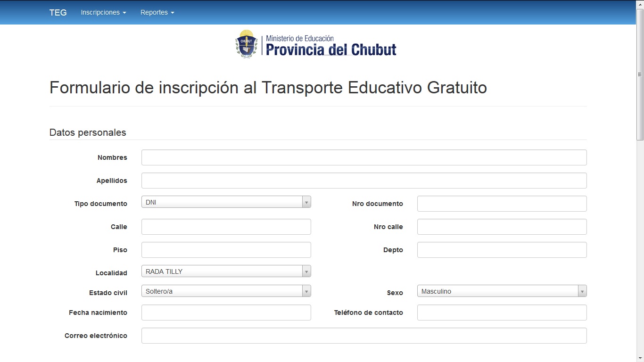Click the Correo electrónico field
644x362 pixels.
[x=363, y=336]
